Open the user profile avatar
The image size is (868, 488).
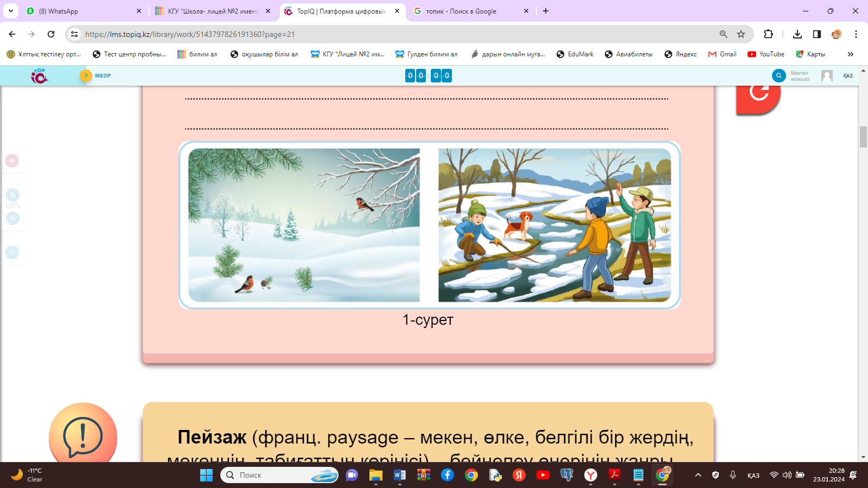coord(827,76)
